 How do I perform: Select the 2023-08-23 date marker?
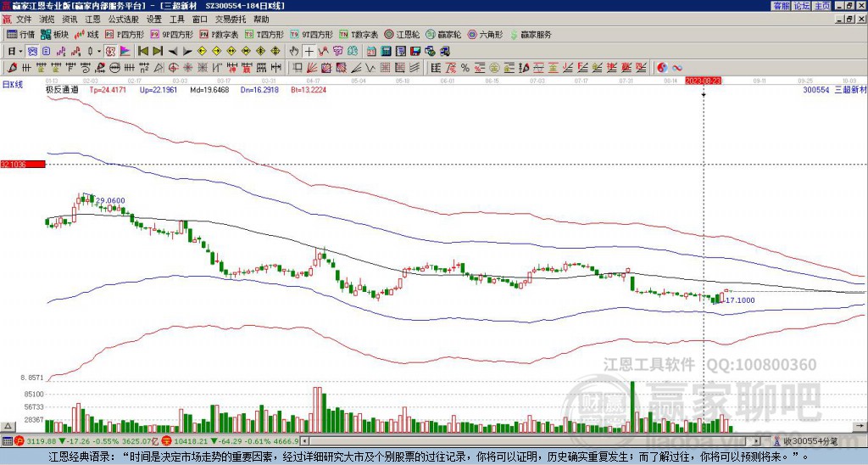pyautogui.click(x=703, y=81)
